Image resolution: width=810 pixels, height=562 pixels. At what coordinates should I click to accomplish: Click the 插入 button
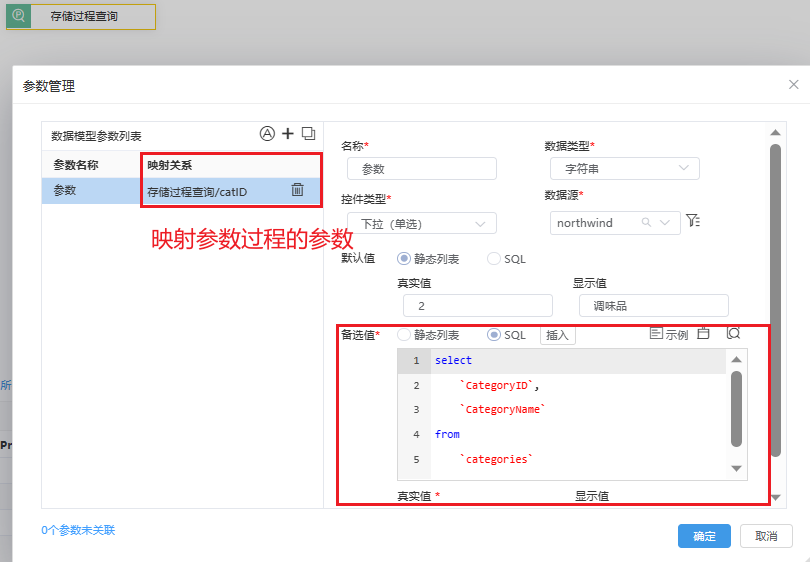coord(557,335)
